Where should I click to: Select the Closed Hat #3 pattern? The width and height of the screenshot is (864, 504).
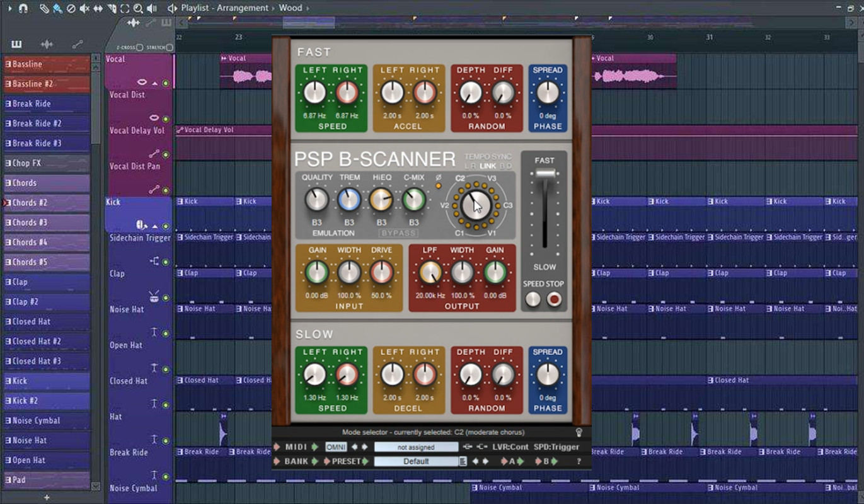point(46,361)
